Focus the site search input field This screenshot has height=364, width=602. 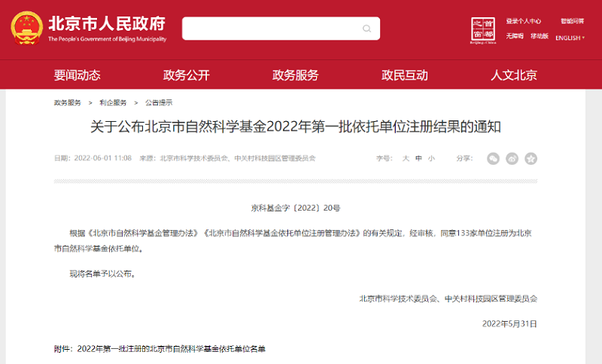pos(271,29)
